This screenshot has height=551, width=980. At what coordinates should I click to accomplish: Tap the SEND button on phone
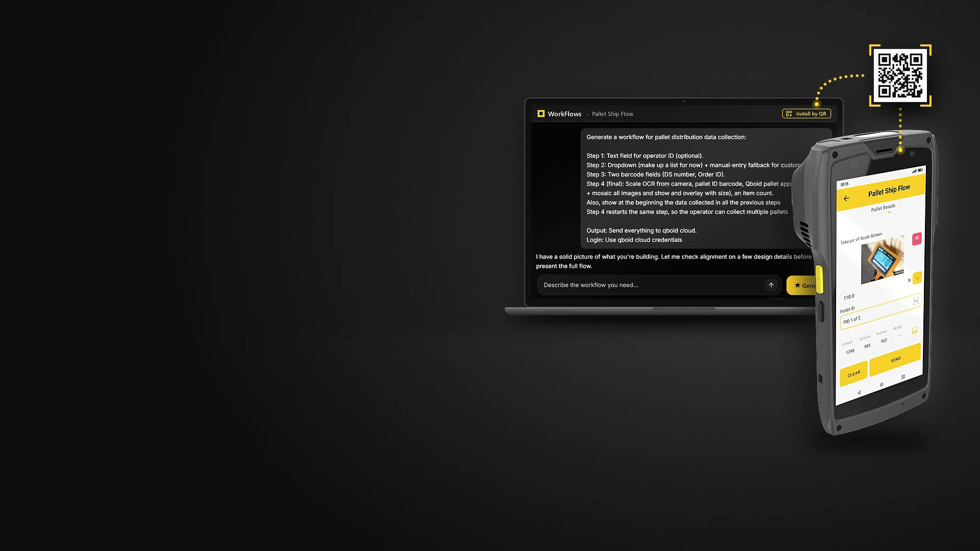pos(895,360)
